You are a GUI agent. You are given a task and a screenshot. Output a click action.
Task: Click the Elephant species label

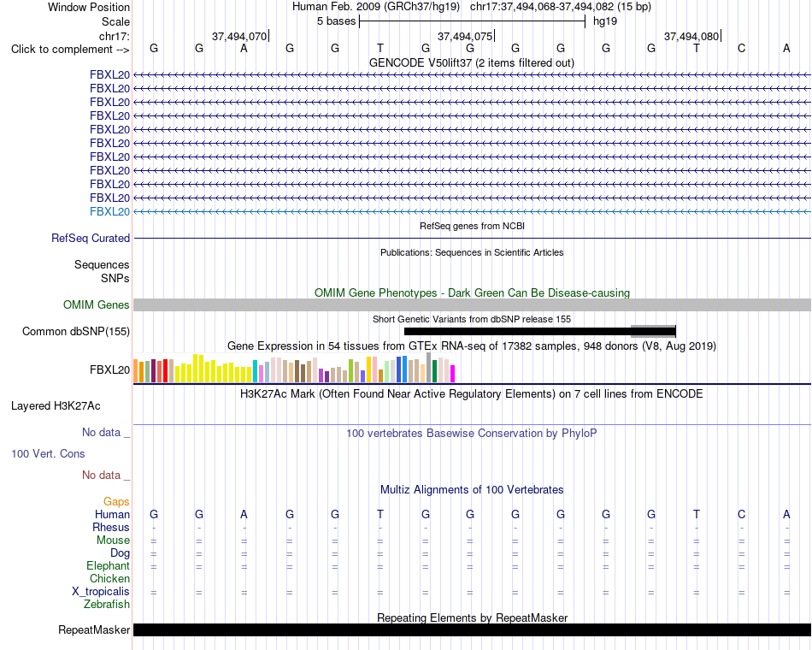108,565
